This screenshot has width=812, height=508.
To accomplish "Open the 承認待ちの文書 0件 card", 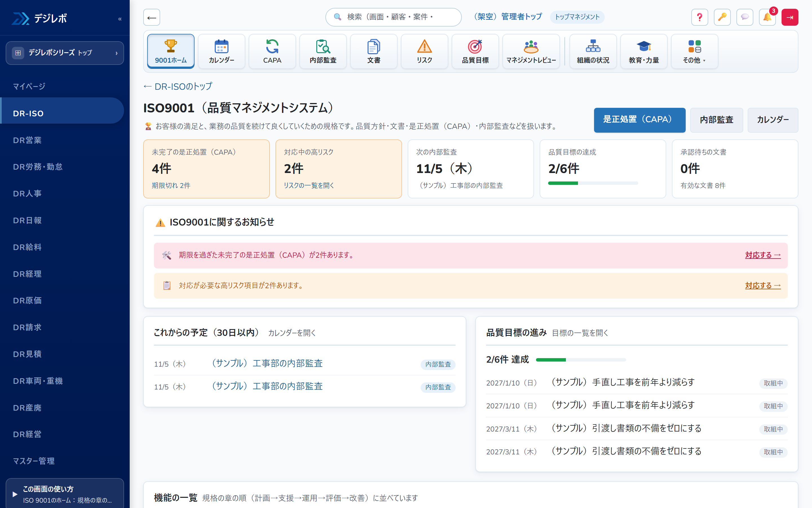I will pyautogui.click(x=735, y=169).
